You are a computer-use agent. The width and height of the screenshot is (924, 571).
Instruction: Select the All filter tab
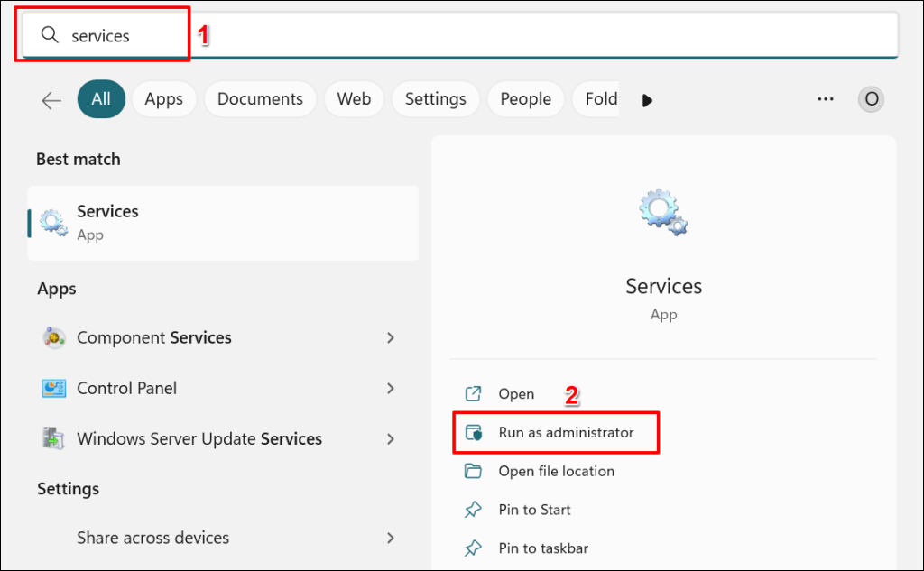coord(101,99)
